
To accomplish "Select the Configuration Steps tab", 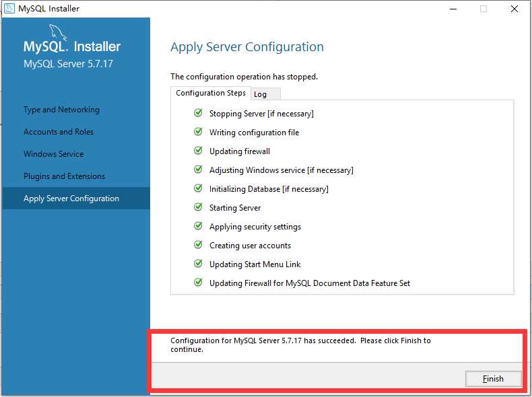I will pyautogui.click(x=210, y=94).
